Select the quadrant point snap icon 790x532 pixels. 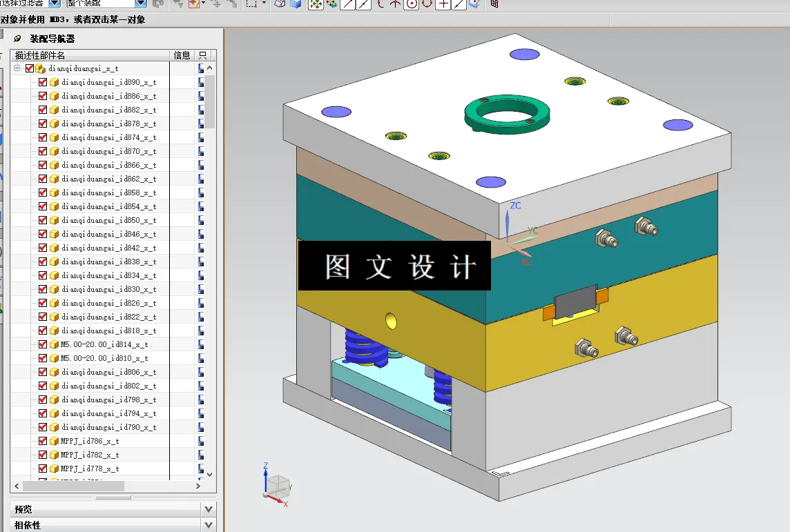[x=425, y=6]
